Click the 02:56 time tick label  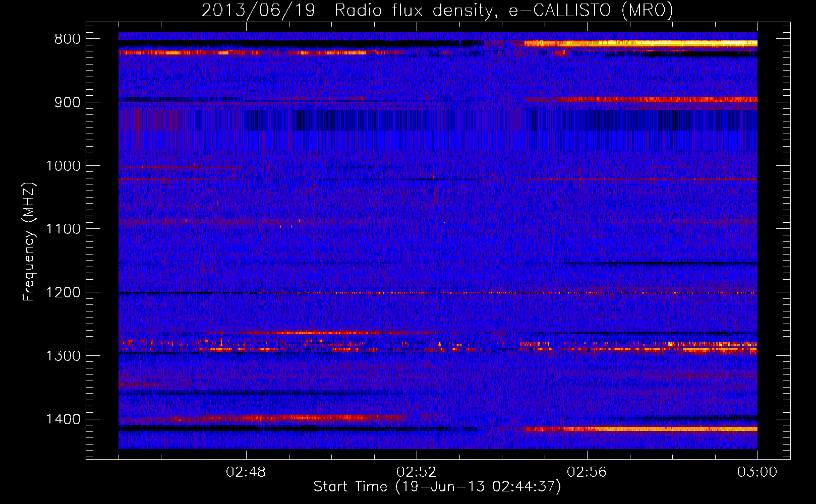click(587, 472)
